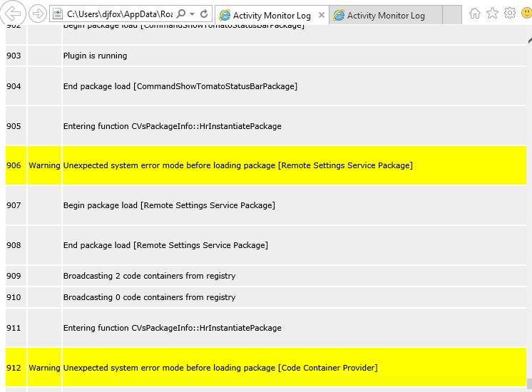
Task: Select row number 908
Action: (x=14, y=245)
